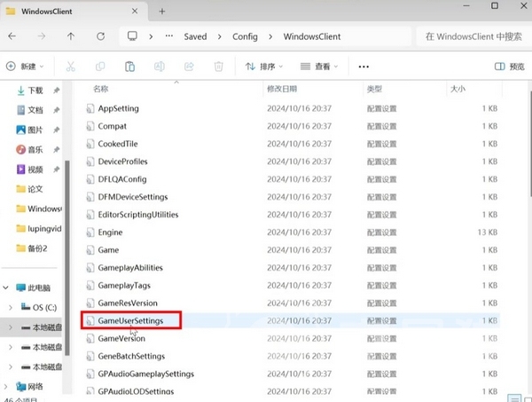Image resolution: width=532 pixels, height=402 pixels.
Task: Click the Cut scissors icon in toolbar
Action: click(x=71, y=67)
